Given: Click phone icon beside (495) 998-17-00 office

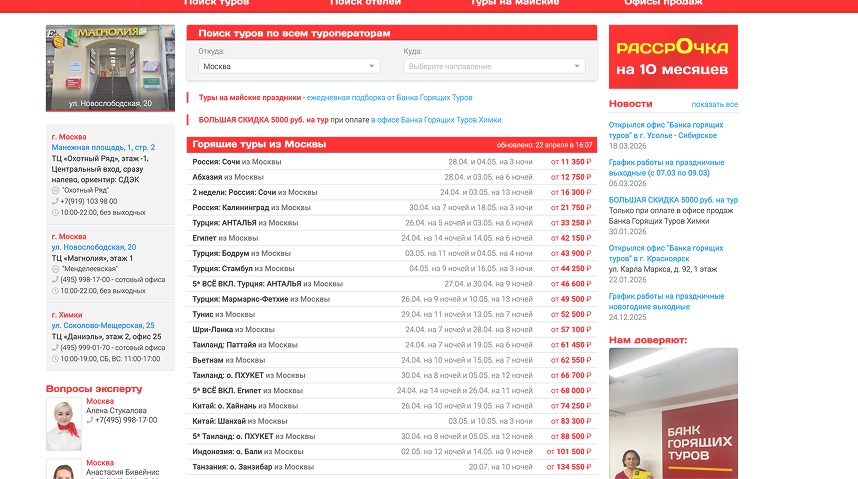Looking at the screenshot, I should [55, 280].
